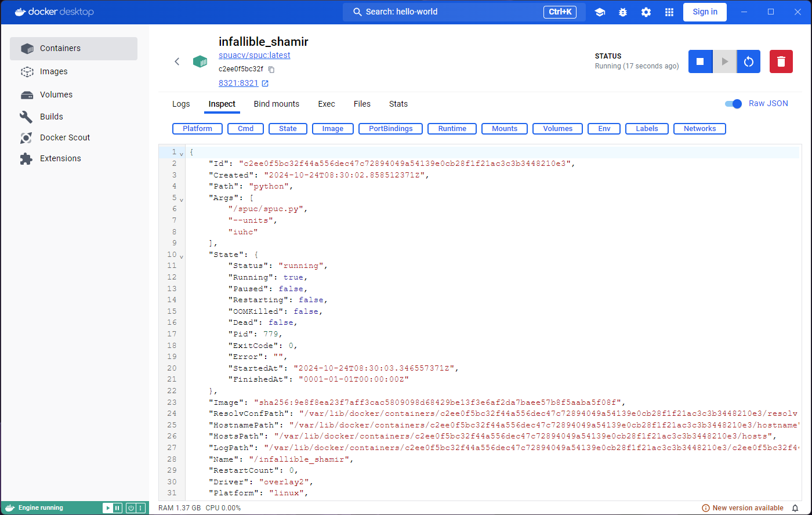812x515 pixels.
Task: Click the Volumes filter button
Action: tap(558, 129)
